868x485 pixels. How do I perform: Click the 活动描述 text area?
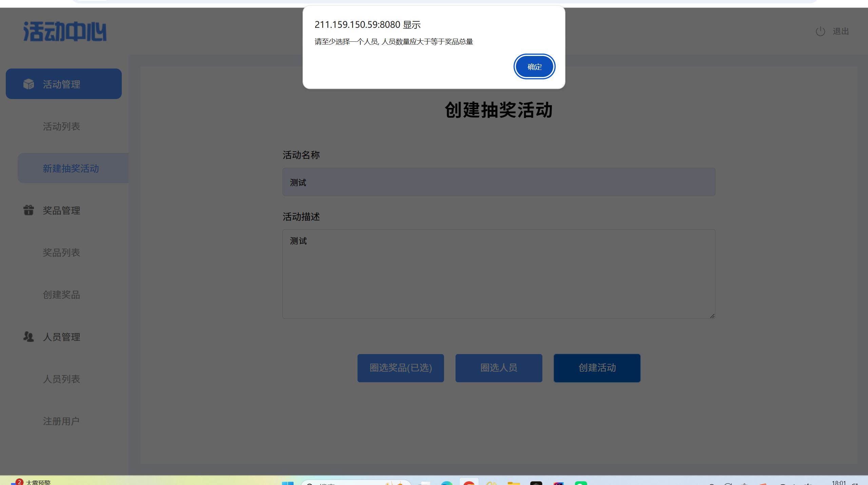(x=499, y=274)
